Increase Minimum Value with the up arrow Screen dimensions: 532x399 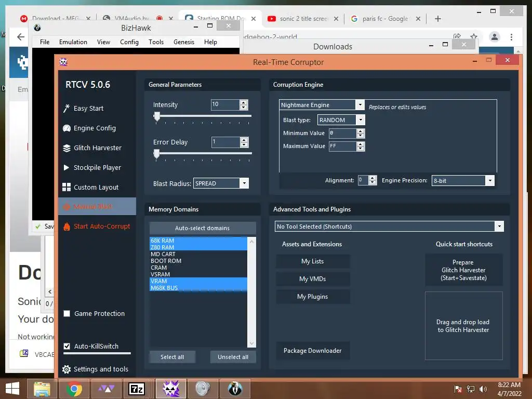coord(361,130)
